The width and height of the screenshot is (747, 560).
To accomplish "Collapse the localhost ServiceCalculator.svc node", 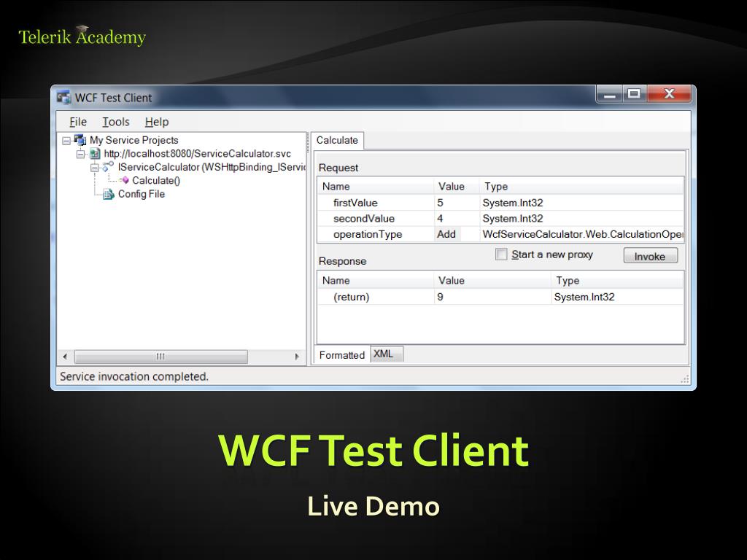I will point(80,154).
